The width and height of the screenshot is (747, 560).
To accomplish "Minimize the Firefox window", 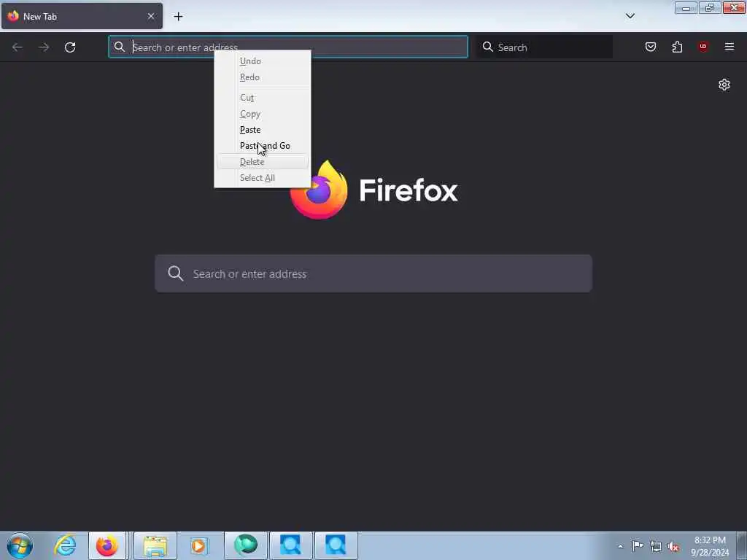I will pyautogui.click(x=686, y=7).
